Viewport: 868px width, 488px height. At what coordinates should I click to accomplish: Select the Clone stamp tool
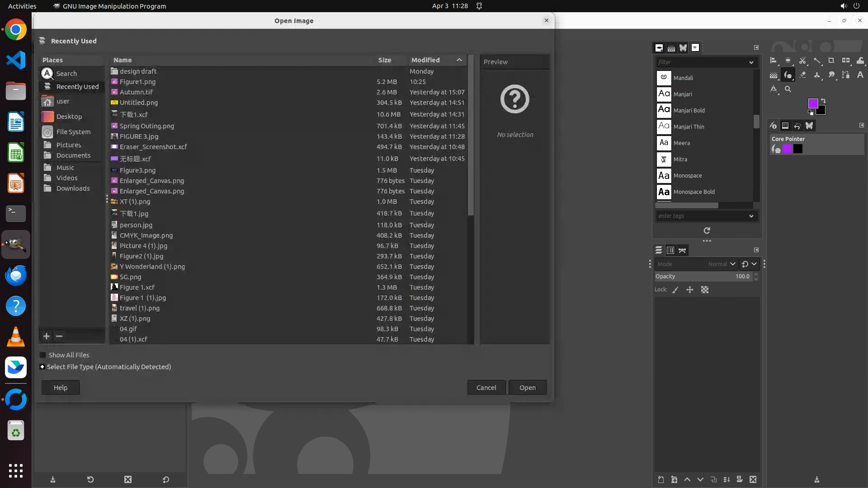[x=817, y=75]
